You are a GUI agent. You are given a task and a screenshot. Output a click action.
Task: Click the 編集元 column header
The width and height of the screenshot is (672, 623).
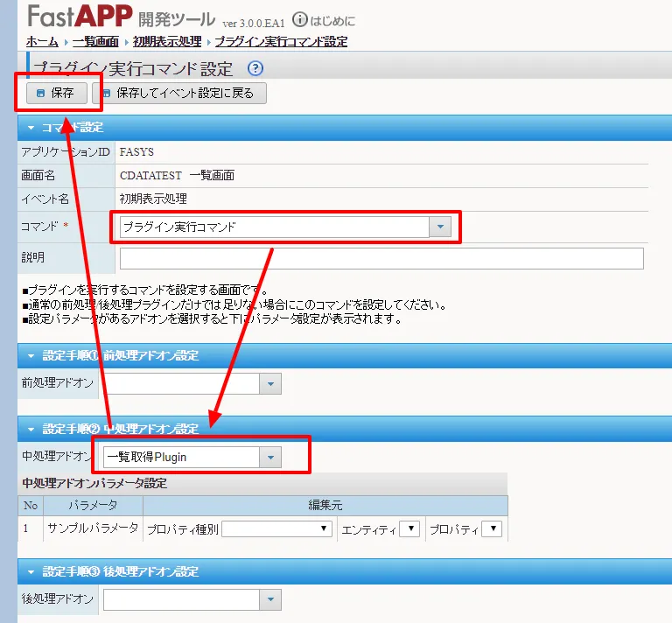click(x=325, y=506)
